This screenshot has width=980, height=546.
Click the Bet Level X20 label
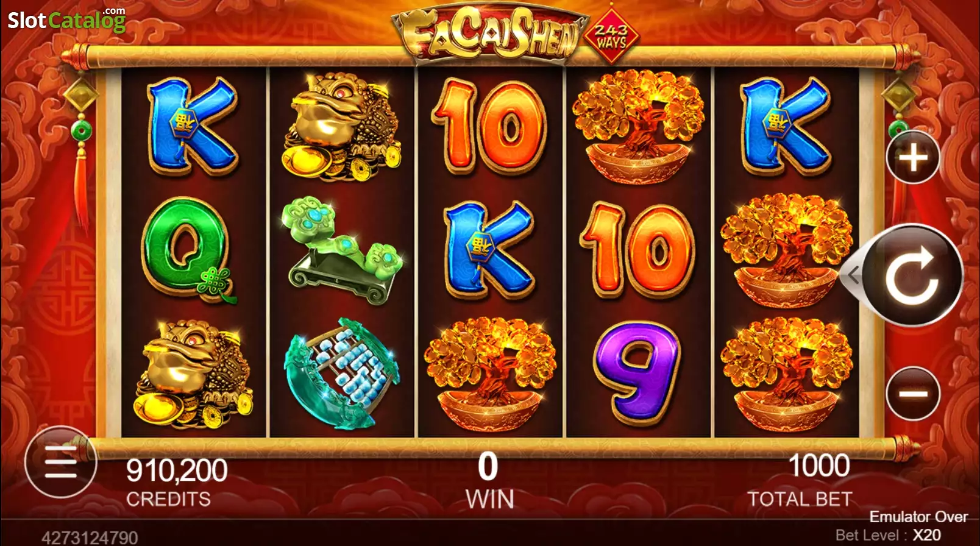point(888,535)
